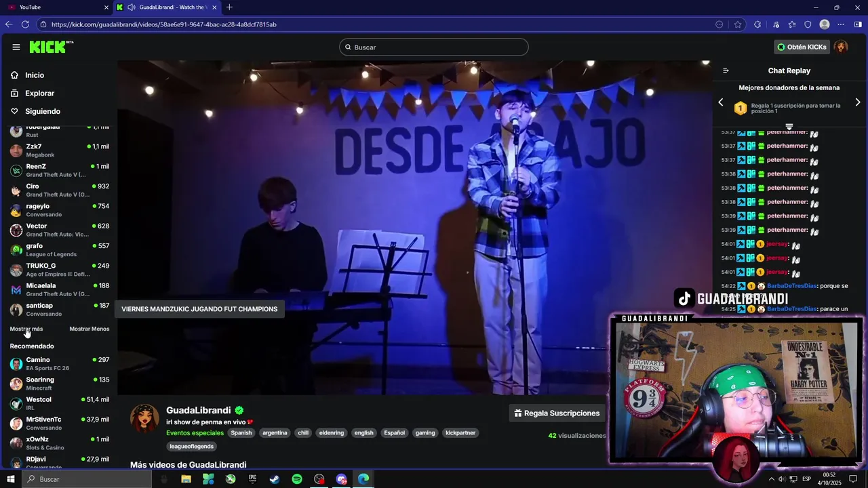Select the eldenring tag
This screenshot has width=868, height=488.
(x=331, y=432)
